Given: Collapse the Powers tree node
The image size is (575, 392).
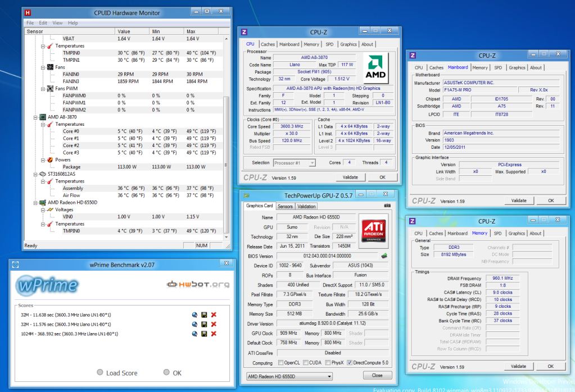Looking at the screenshot, I should [43, 159].
